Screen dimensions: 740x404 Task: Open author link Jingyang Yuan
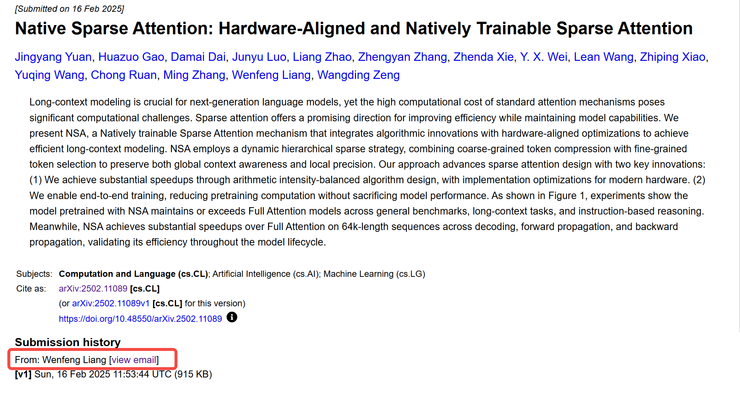53,57
